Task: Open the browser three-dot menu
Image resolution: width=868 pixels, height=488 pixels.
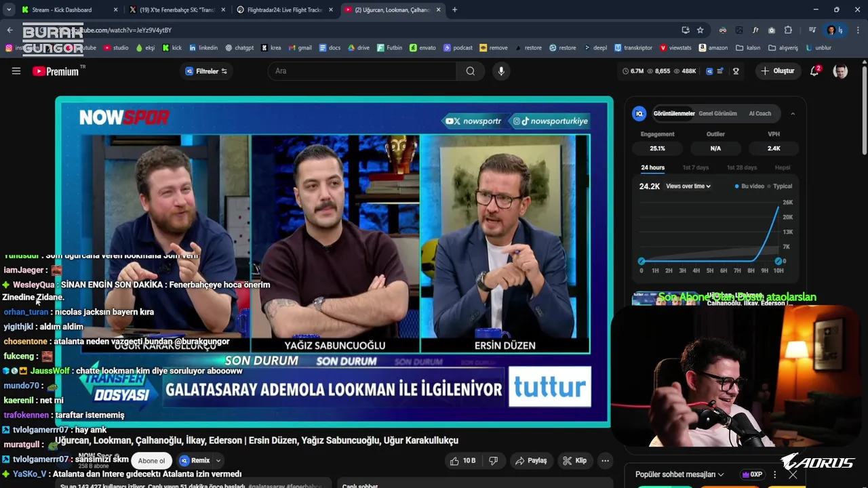Action: pos(858,30)
